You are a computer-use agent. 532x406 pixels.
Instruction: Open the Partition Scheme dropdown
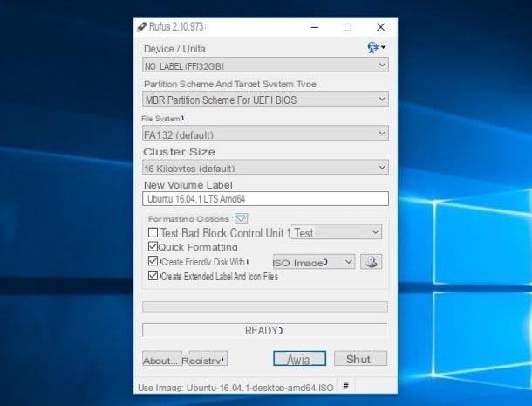pyautogui.click(x=265, y=100)
